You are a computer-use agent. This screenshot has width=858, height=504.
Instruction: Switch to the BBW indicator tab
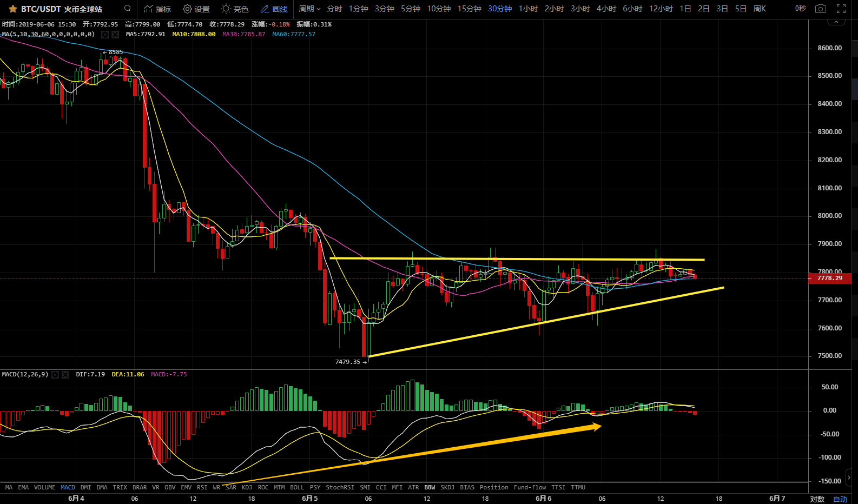pos(430,487)
